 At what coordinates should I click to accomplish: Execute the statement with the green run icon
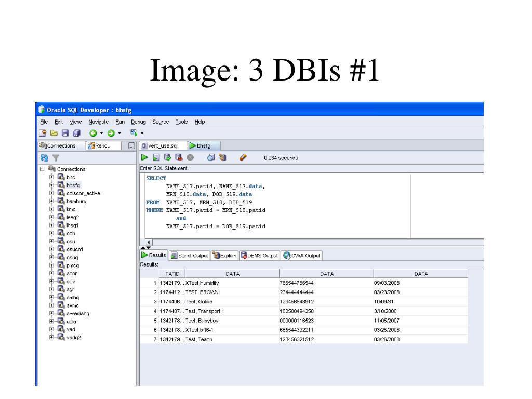coord(144,157)
